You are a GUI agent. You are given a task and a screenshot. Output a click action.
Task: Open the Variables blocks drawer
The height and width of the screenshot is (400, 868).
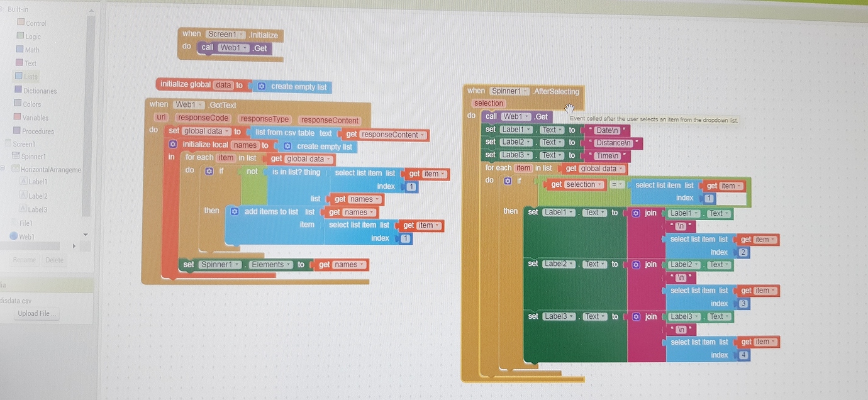(x=35, y=117)
